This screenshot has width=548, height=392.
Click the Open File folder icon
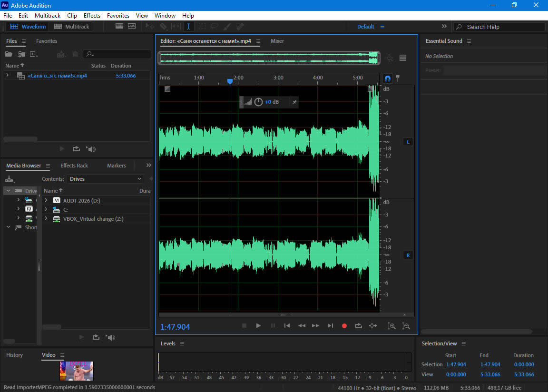pos(9,54)
